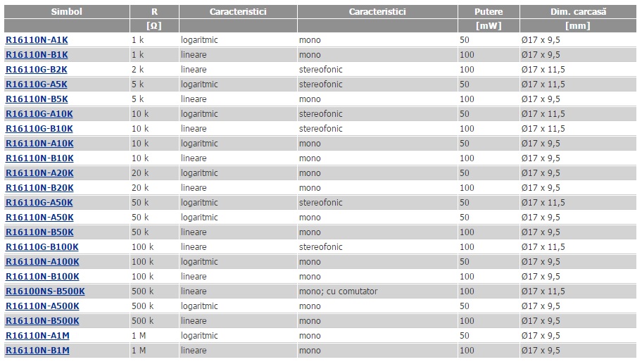Open the R16110G-A50K product link
The image size is (642, 364).
[x=39, y=203]
